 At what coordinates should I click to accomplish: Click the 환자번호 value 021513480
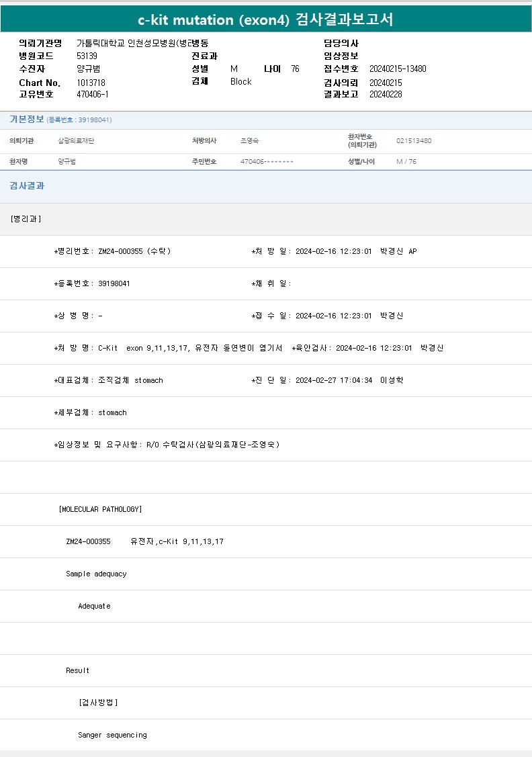(x=414, y=141)
